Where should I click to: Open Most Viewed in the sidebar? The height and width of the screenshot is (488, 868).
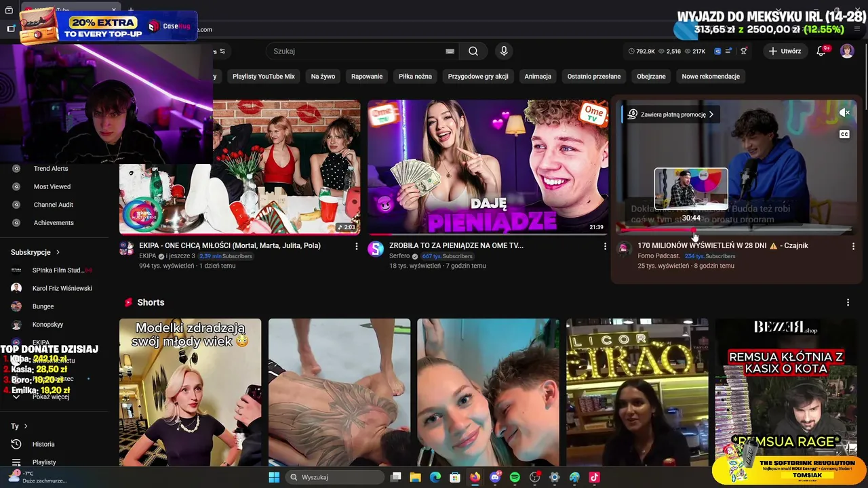pyautogui.click(x=52, y=186)
